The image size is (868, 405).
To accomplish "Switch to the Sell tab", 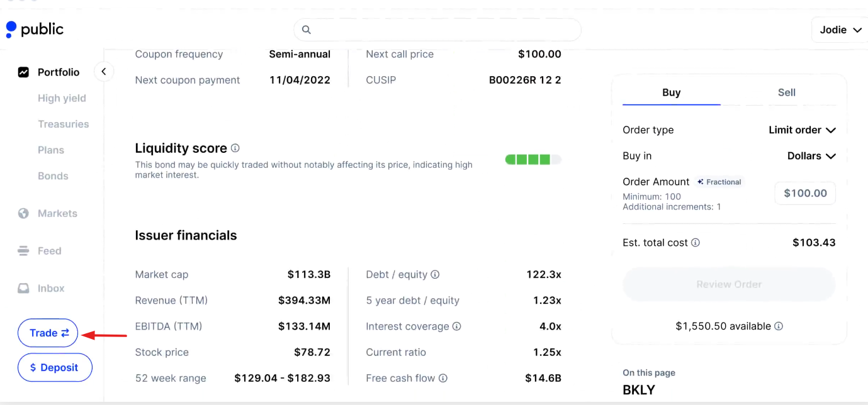I will click(787, 92).
